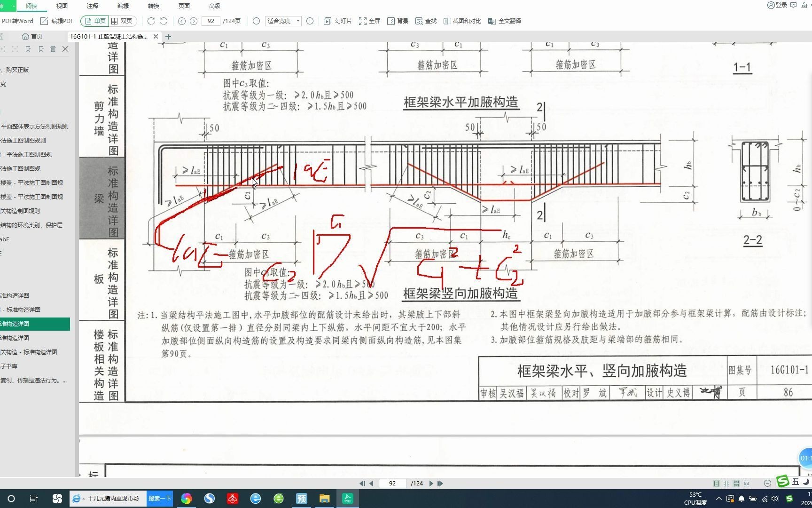Edit the page number field showing 92
Viewport: 812px width, 508px height.
point(211,21)
